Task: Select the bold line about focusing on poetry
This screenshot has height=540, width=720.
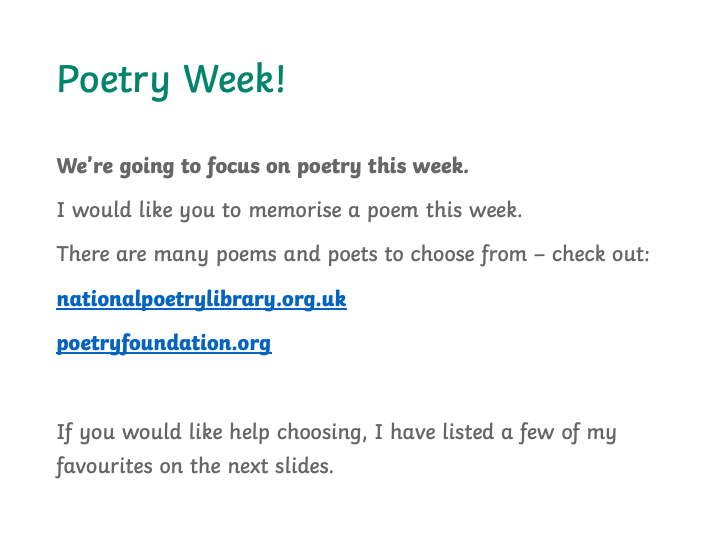Action: coord(263,166)
